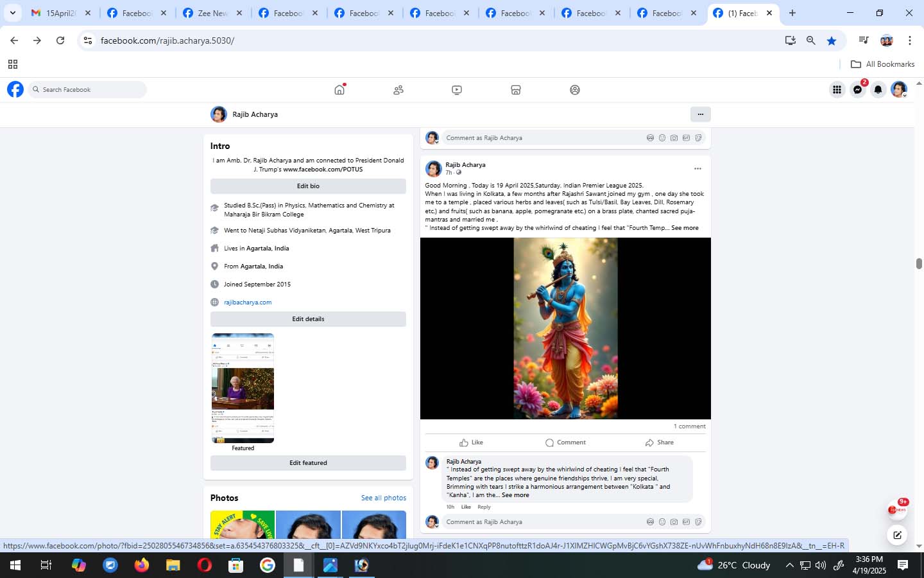This screenshot has width=924, height=578.
Task: Insert emoji in bottom comment box
Action: pyautogui.click(x=662, y=522)
